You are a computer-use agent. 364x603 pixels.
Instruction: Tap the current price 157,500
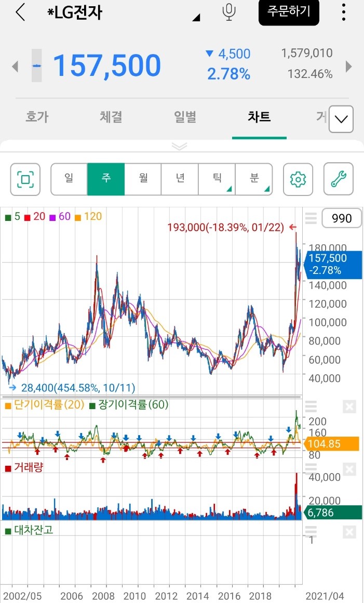click(x=106, y=65)
